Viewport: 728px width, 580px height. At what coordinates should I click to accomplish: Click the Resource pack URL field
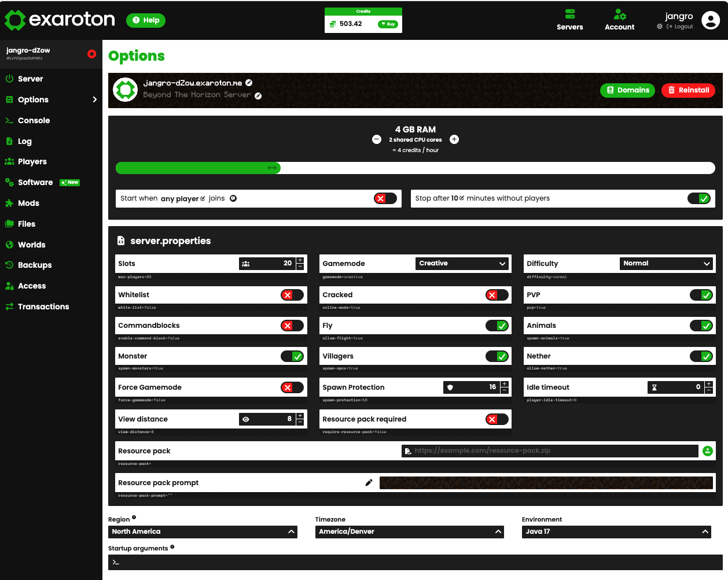(x=550, y=451)
